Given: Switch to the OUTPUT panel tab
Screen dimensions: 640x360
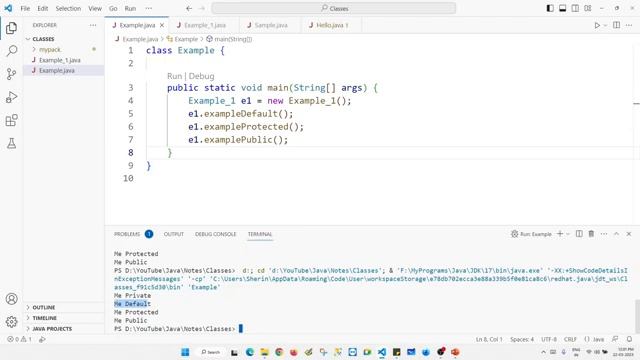Looking at the screenshot, I should click(x=174, y=234).
